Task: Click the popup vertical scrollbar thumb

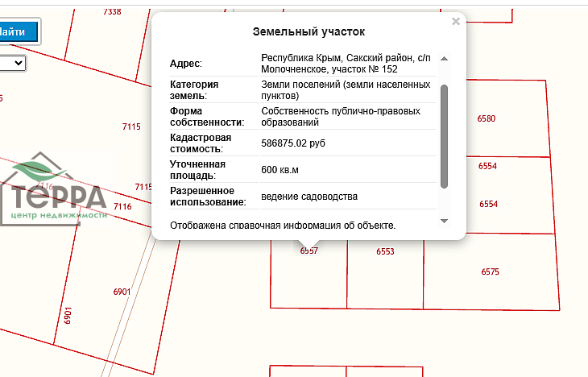Action: point(444,135)
